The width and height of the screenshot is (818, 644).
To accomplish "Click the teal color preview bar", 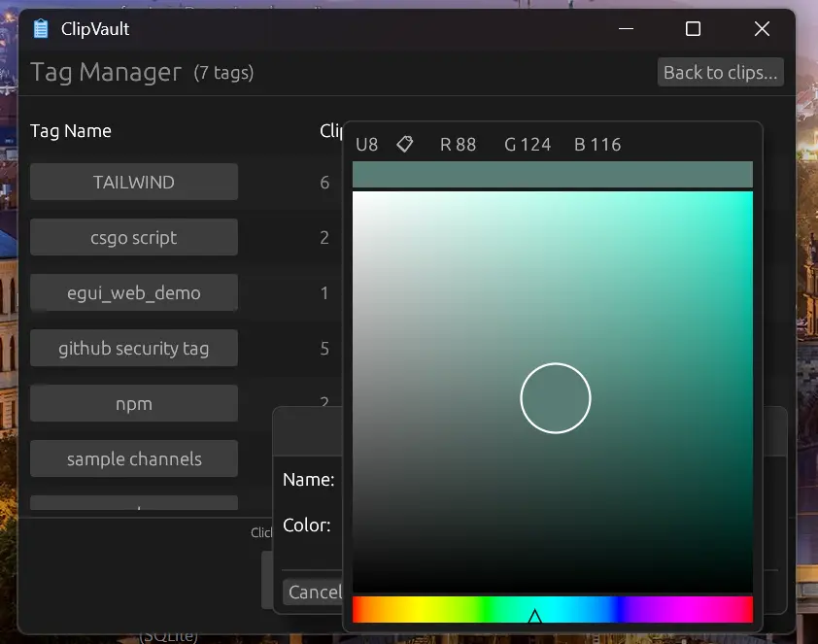I will pos(552,174).
